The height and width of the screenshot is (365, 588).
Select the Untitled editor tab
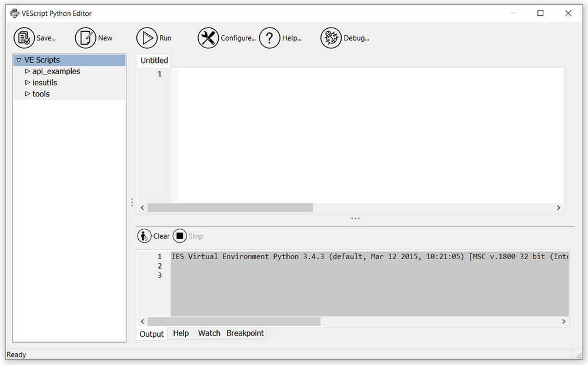coord(153,60)
